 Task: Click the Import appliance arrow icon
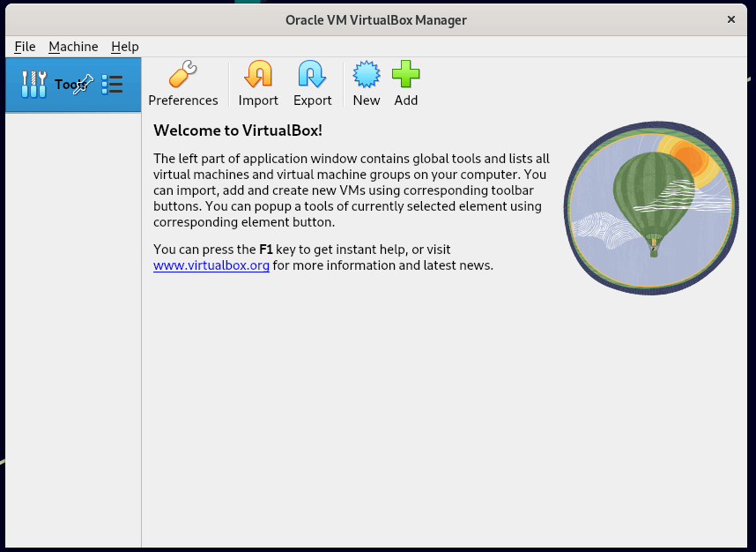(258, 74)
